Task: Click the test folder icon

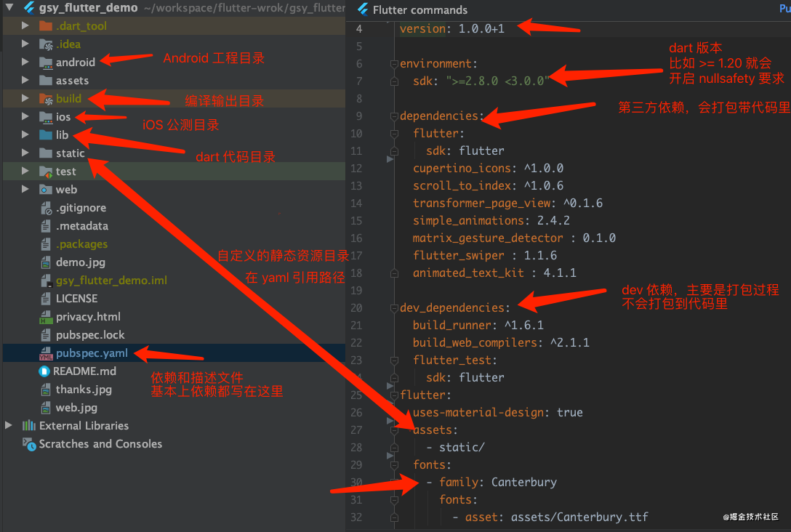Action: (x=46, y=172)
